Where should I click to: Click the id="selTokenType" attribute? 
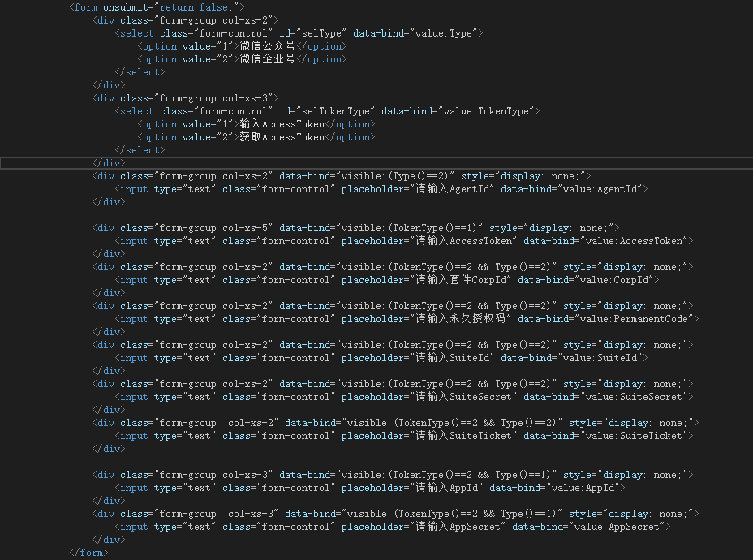pyautogui.click(x=327, y=111)
